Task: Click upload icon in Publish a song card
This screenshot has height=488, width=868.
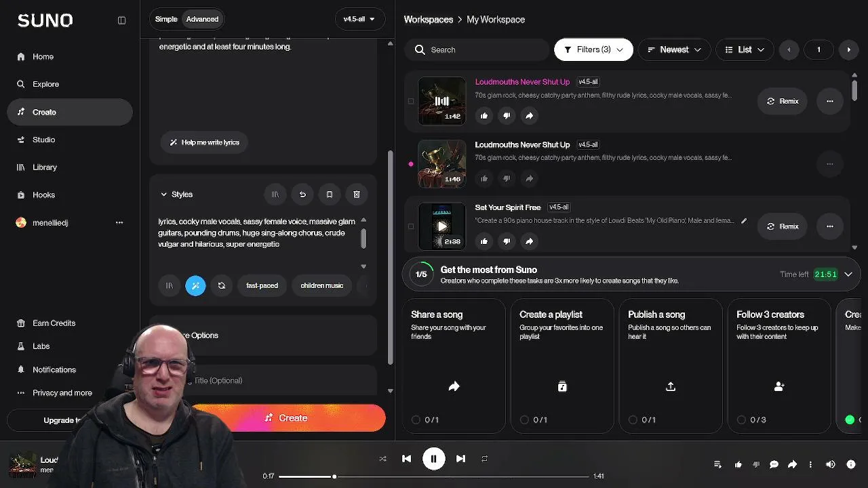Action: [x=671, y=386]
